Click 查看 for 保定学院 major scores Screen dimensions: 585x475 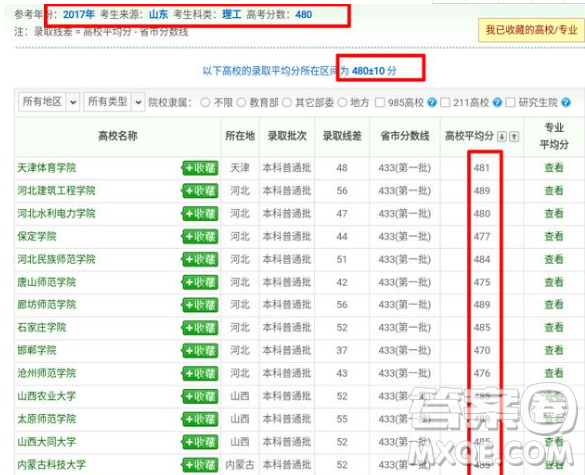click(x=554, y=236)
